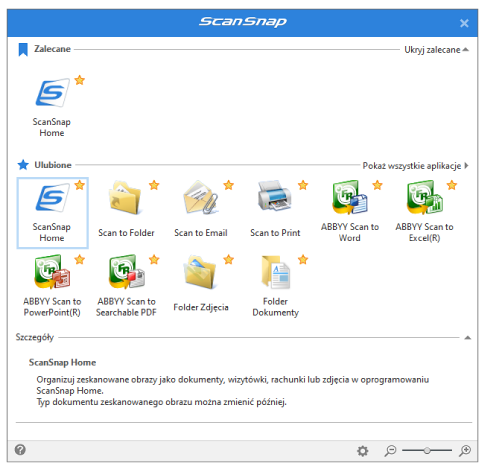Collapse recommended with Ukryj zalecane

point(436,50)
